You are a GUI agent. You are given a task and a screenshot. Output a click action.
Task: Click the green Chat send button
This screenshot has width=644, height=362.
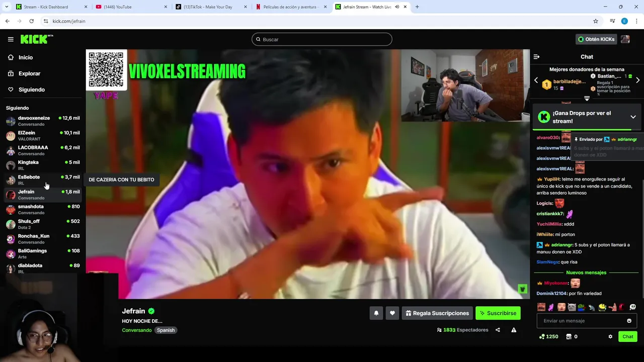(x=628, y=336)
